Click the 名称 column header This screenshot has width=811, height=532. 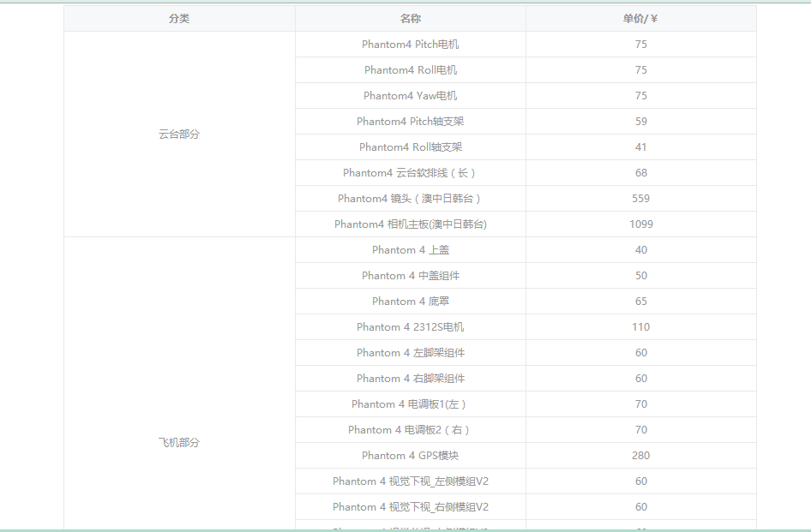pos(410,19)
